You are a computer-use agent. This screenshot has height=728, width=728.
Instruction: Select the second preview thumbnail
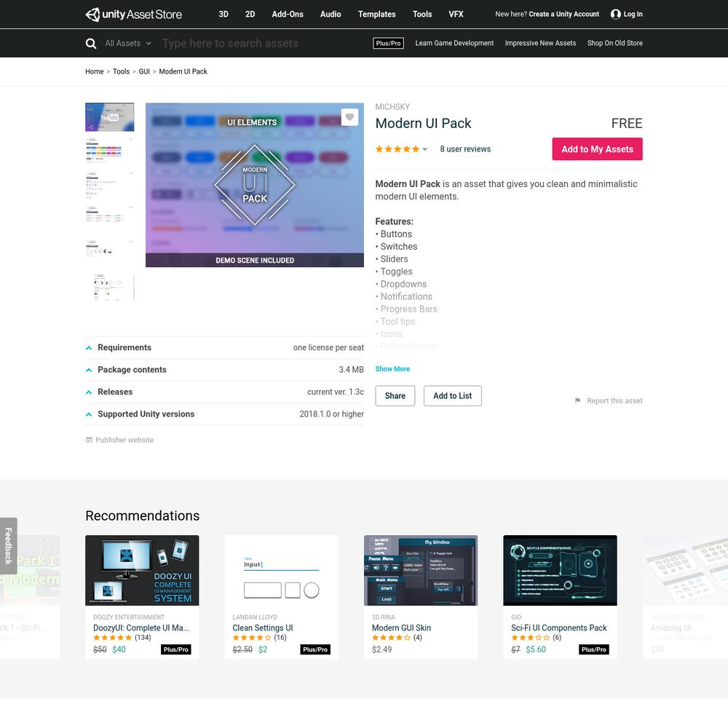(110, 151)
